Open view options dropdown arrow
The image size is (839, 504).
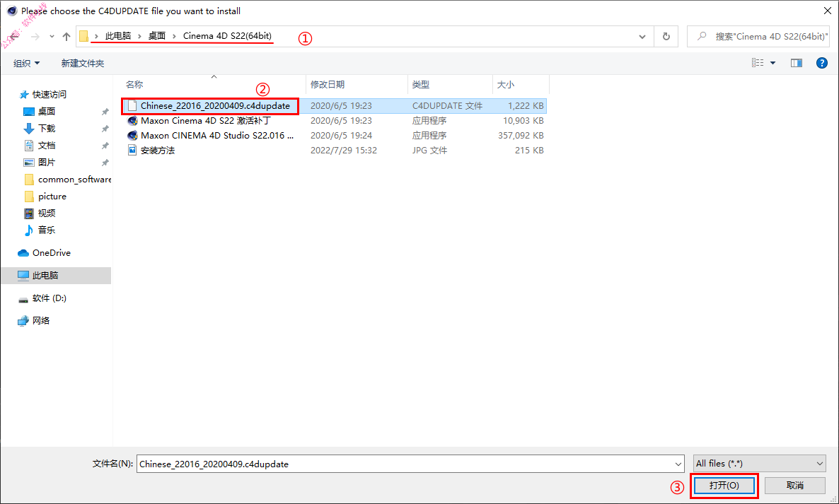[773, 63]
